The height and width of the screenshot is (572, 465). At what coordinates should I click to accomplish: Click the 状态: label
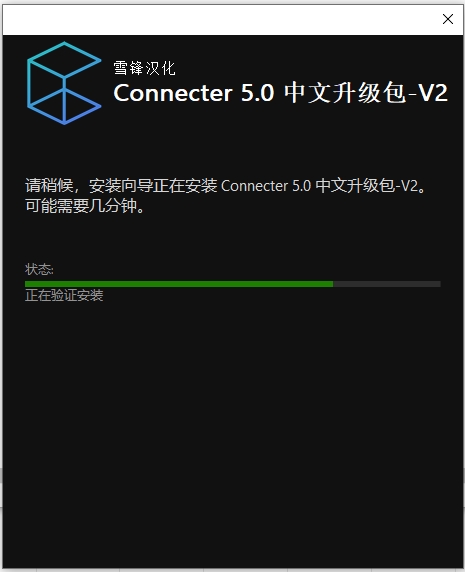[39, 270]
